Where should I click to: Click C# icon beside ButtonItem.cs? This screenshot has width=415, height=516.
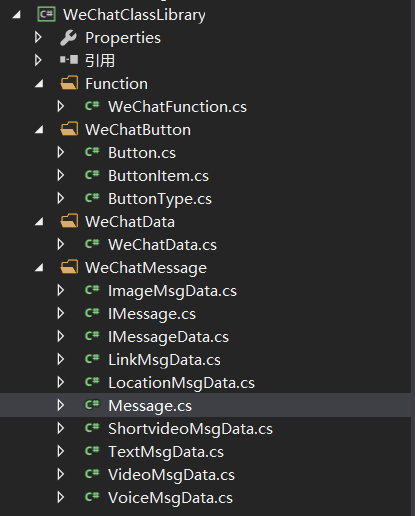tap(92, 175)
